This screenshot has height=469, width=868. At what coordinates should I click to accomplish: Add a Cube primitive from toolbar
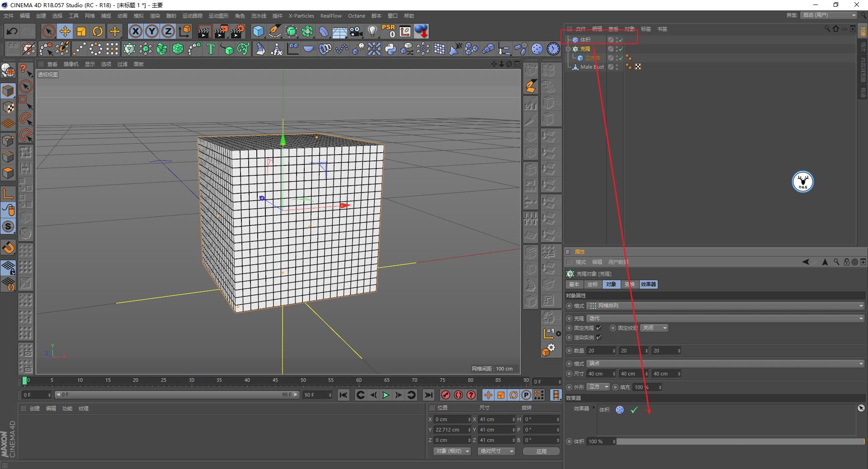pyautogui.click(x=258, y=31)
